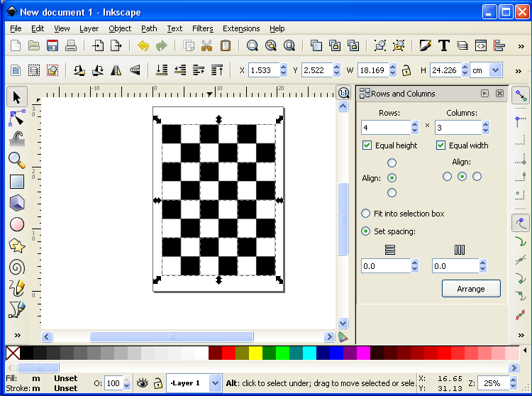Toggle the Equal height checkbox
The width and height of the screenshot is (532, 396).
click(x=367, y=145)
